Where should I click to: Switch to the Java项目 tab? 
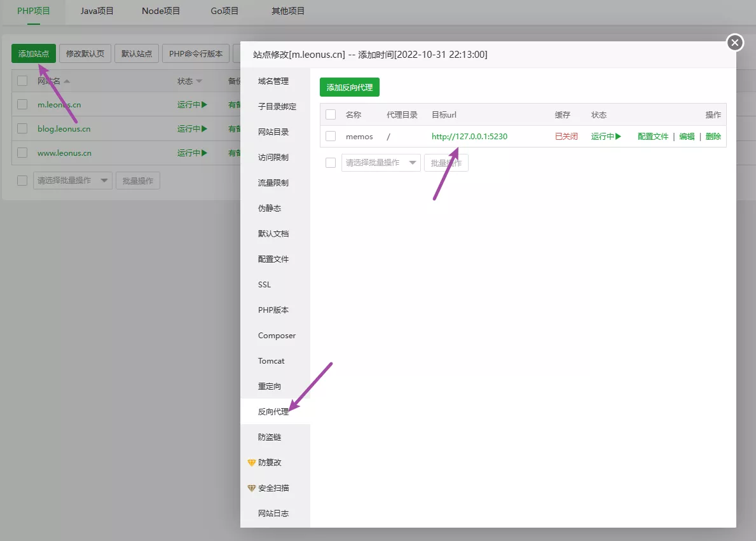coord(97,11)
